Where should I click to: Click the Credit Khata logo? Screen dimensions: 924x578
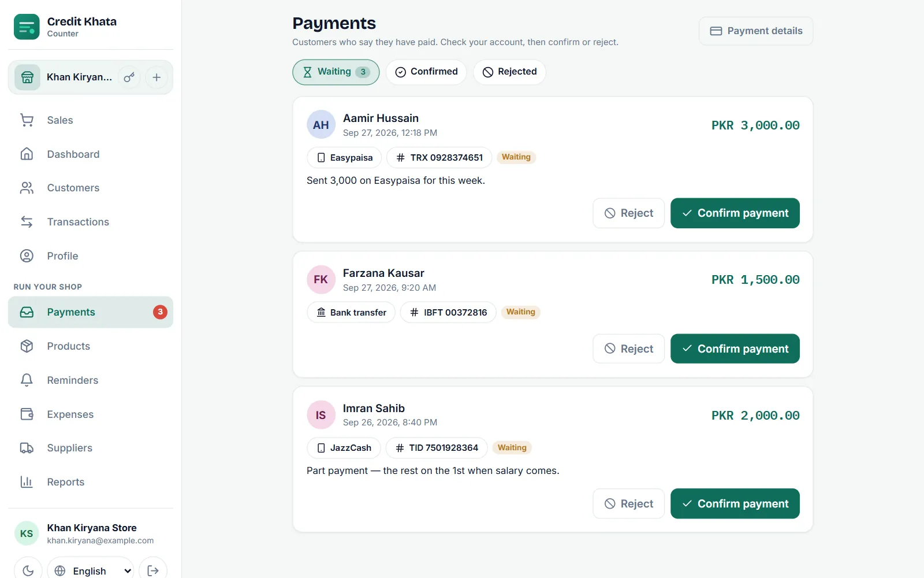coord(27,27)
